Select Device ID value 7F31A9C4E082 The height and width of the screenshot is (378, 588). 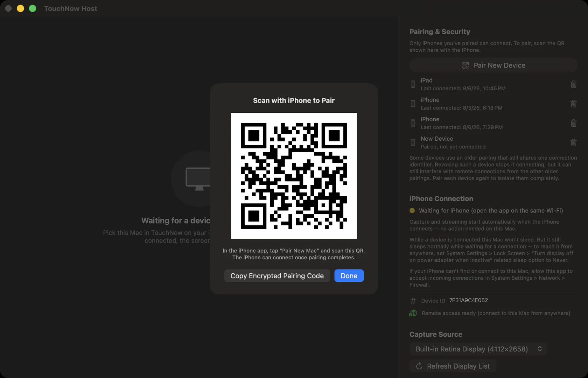click(x=468, y=300)
